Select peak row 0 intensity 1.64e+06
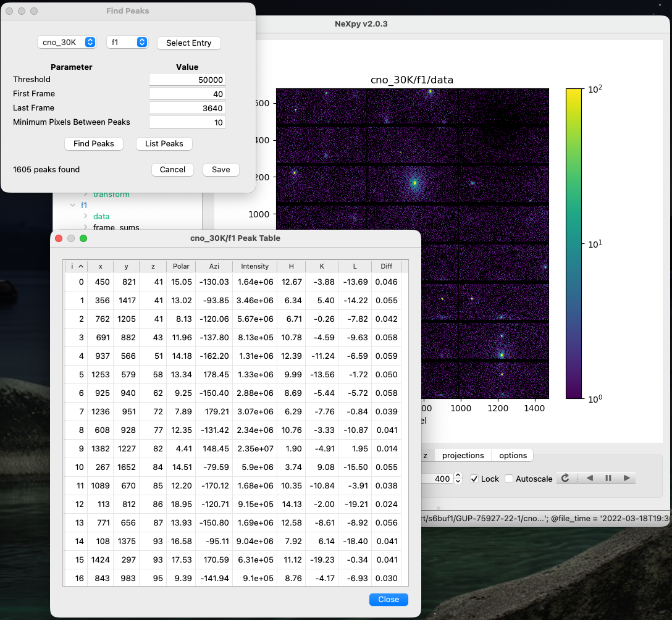Image resolution: width=672 pixels, height=620 pixels. (x=254, y=282)
